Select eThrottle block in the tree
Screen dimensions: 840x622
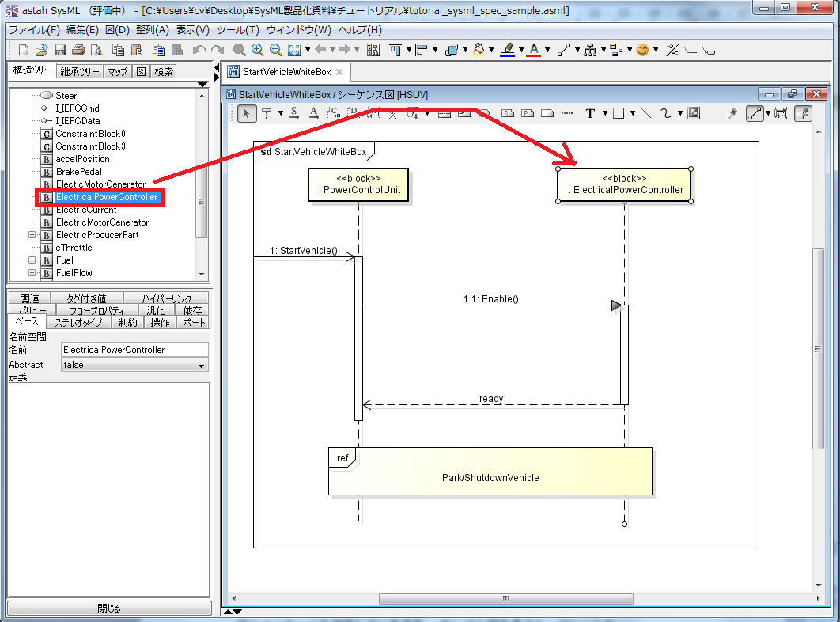click(x=74, y=248)
